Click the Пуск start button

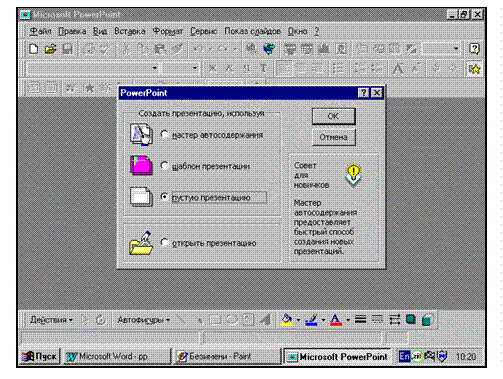[x=39, y=356]
